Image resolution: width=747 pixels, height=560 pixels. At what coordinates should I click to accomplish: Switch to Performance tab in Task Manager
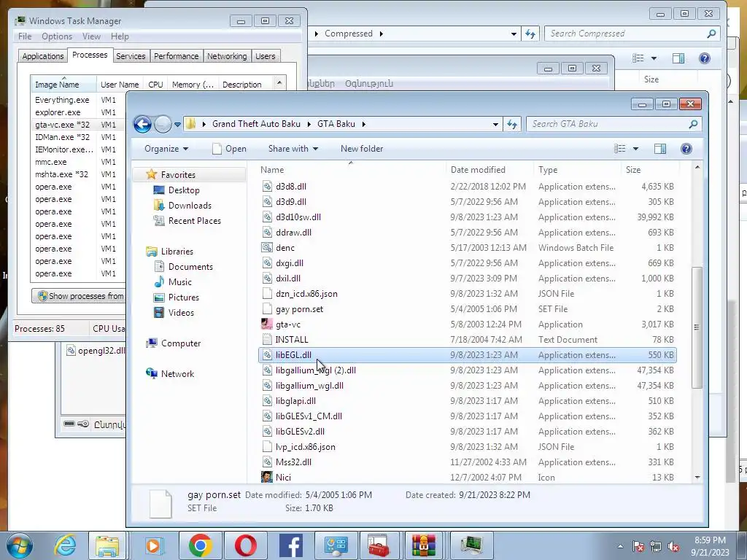pos(176,56)
